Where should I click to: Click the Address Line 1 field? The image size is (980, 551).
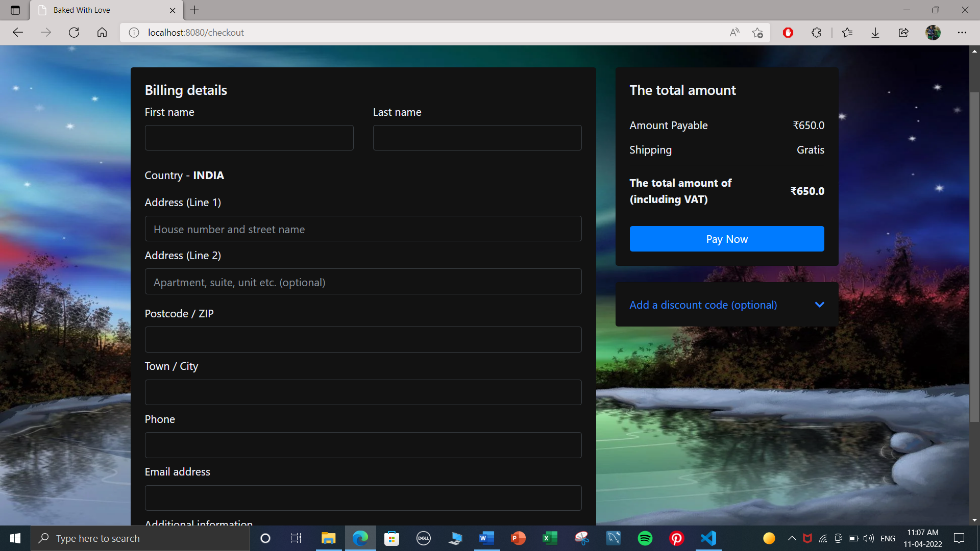(x=363, y=229)
